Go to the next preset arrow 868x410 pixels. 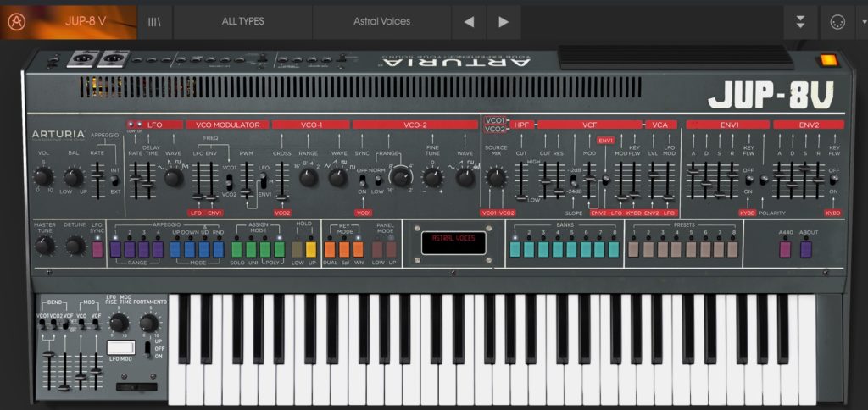504,22
